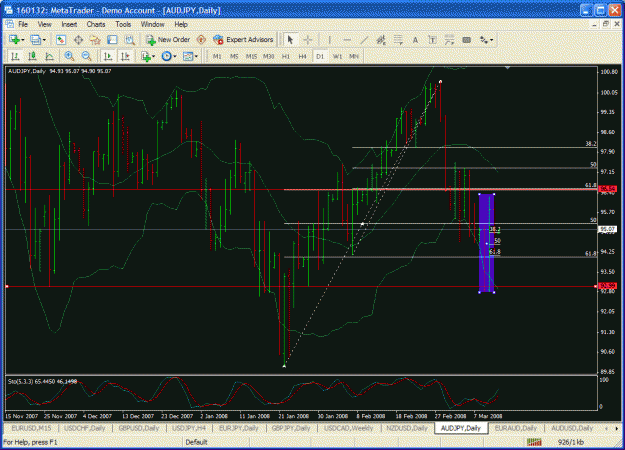Switch to the H1 timeframe
625x450 pixels.
tap(285, 56)
